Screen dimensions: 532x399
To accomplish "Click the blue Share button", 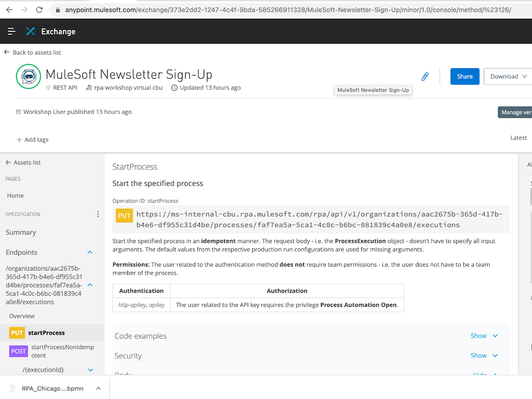I will coord(465,76).
